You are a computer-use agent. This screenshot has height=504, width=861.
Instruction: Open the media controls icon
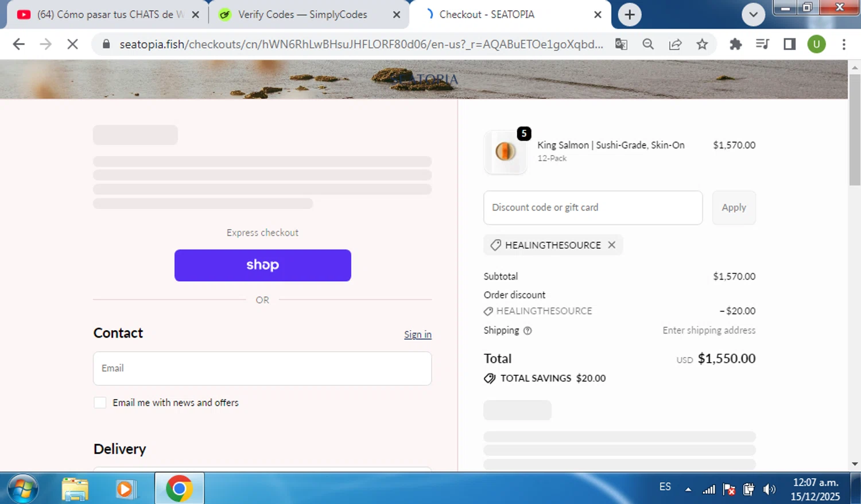click(x=762, y=44)
